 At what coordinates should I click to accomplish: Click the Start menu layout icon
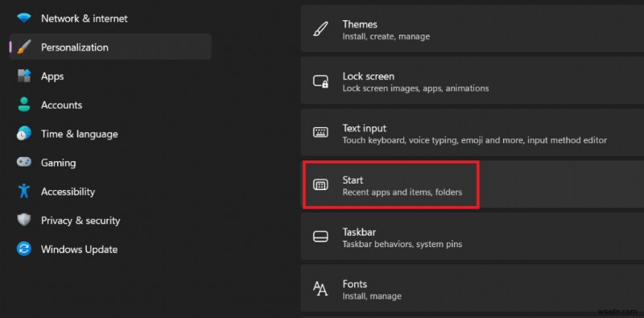[320, 185]
